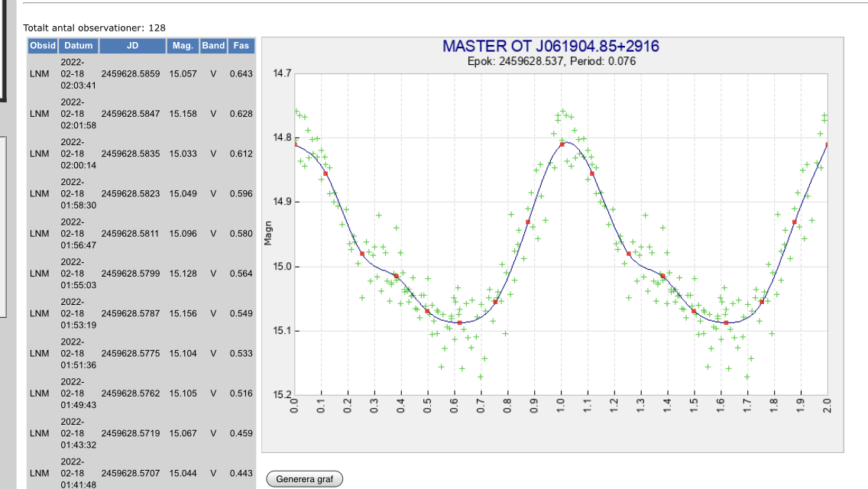Click the Obsid column header
Viewport: 868px width, 489px height.
42,46
